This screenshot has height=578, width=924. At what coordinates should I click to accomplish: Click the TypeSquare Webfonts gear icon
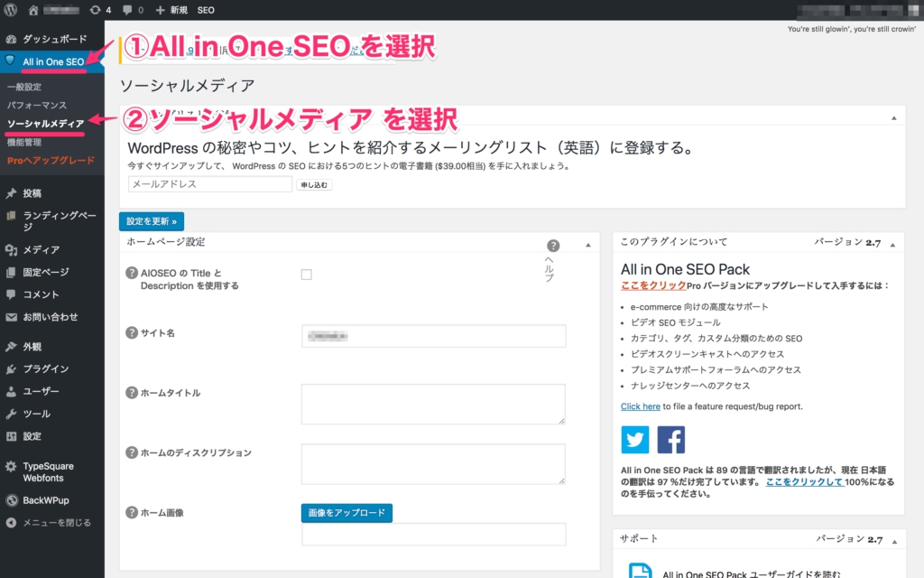pos(11,467)
